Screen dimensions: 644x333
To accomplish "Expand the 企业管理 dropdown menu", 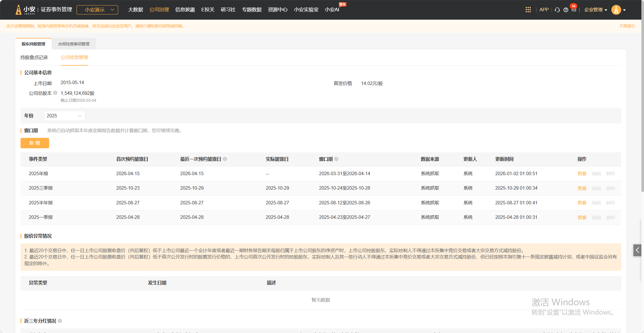I will click(x=595, y=10).
